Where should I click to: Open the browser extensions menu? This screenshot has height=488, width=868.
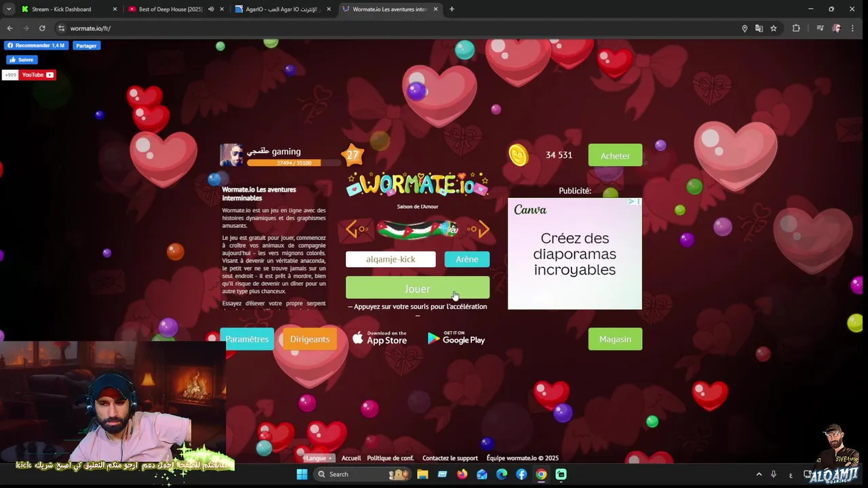click(796, 28)
